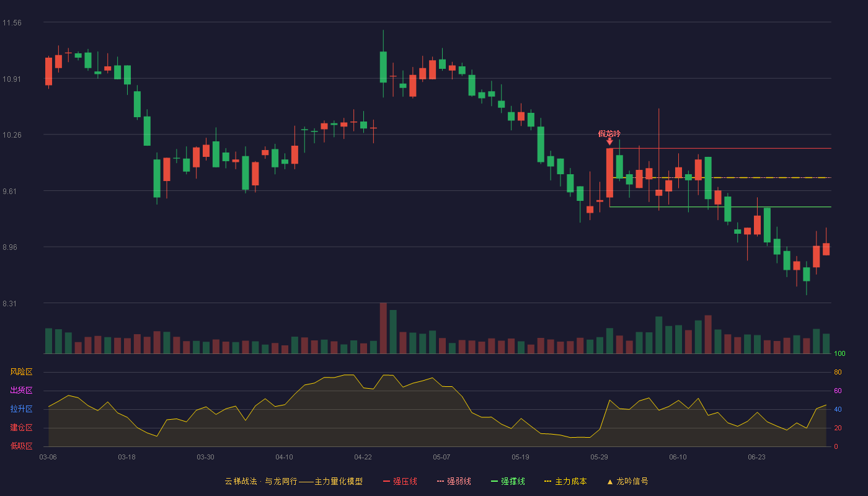Screen dimensions: 868x496
Task: Click the 06-23 date axis label
Action: [756, 457]
